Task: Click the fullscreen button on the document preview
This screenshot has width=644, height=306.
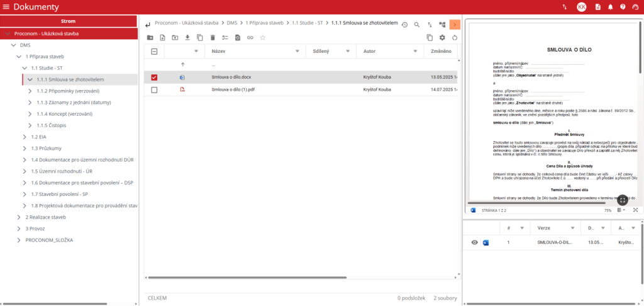Action: click(621, 200)
